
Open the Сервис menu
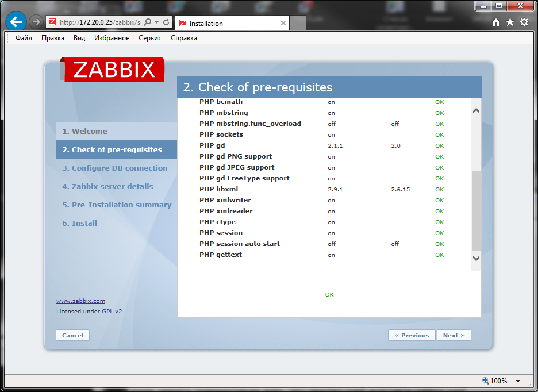click(150, 38)
